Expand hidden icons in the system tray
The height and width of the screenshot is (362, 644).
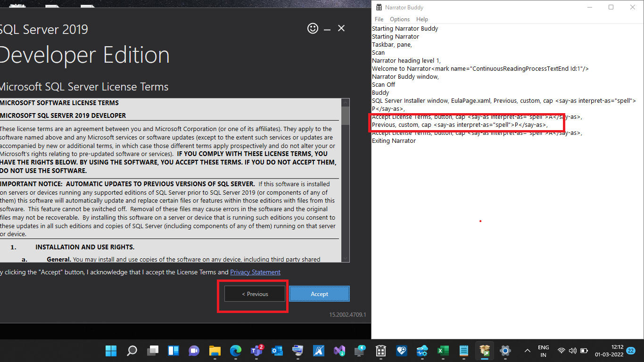pos(527,351)
